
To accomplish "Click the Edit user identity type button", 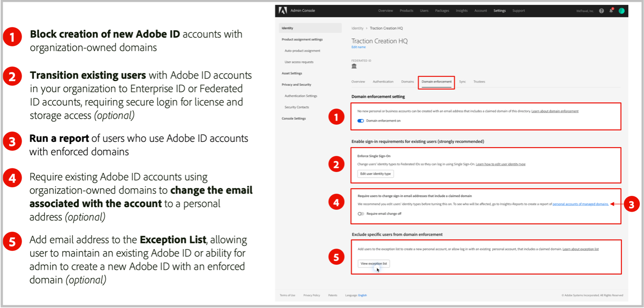I will (x=375, y=173).
